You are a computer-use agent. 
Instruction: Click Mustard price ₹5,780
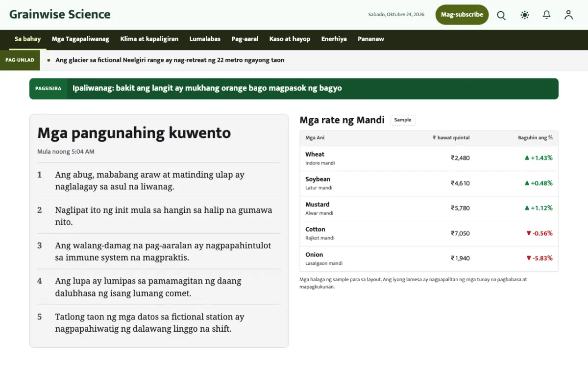pos(460,208)
